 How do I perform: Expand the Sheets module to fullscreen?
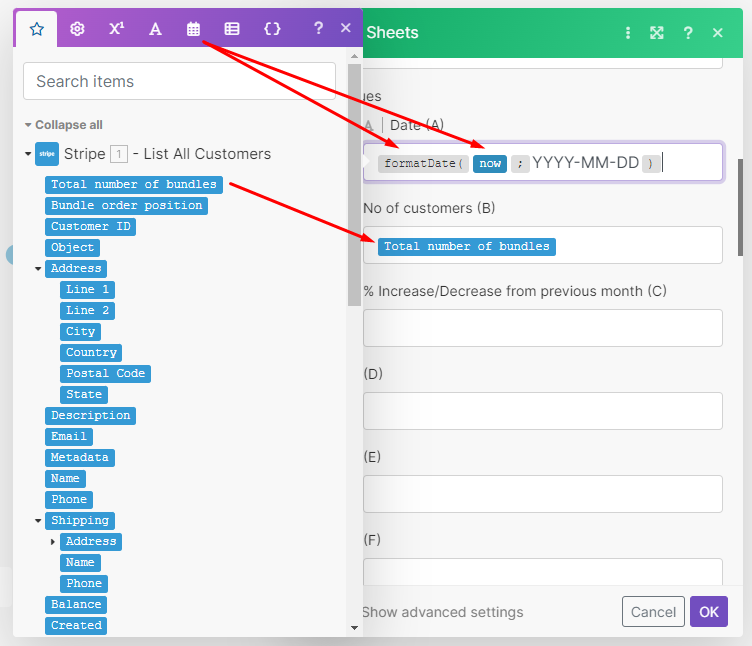657,33
